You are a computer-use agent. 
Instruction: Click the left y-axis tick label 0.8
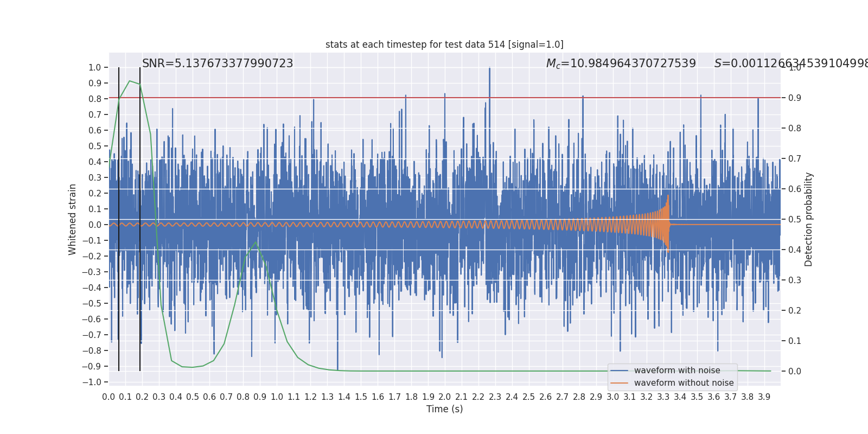tap(95, 99)
